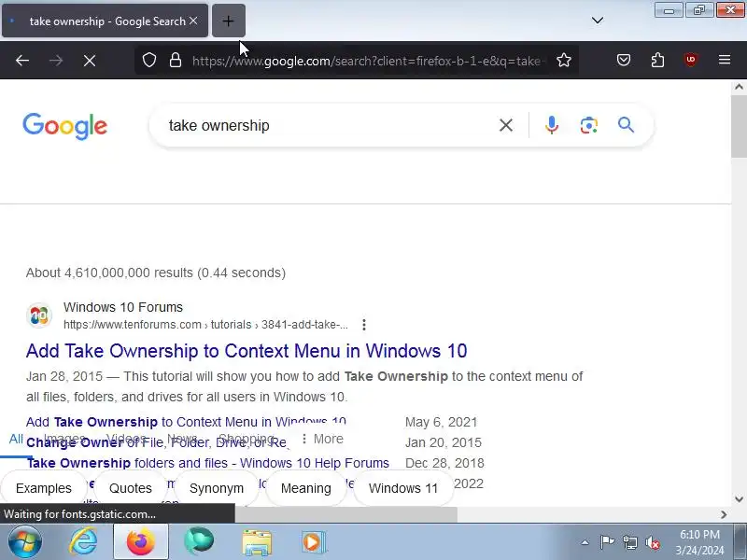Screen dimensions: 747x560
Task: Open Windows Explorer folder in taskbar
Action: click(257, 542)
